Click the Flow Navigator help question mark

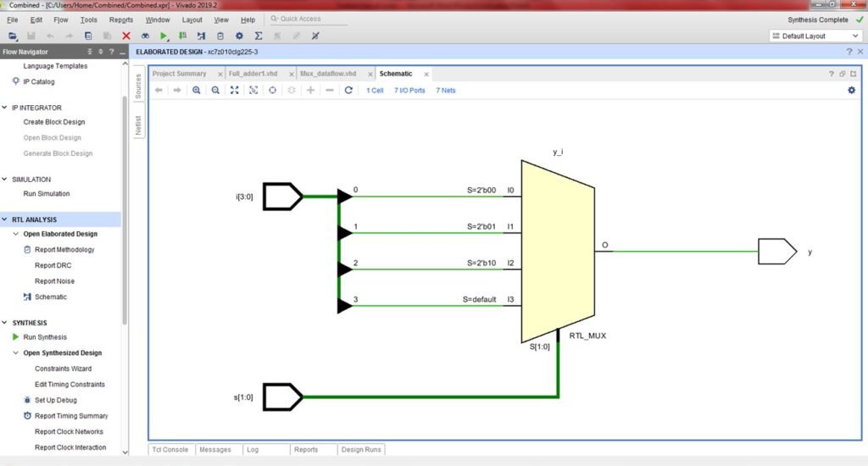point(112,52)
